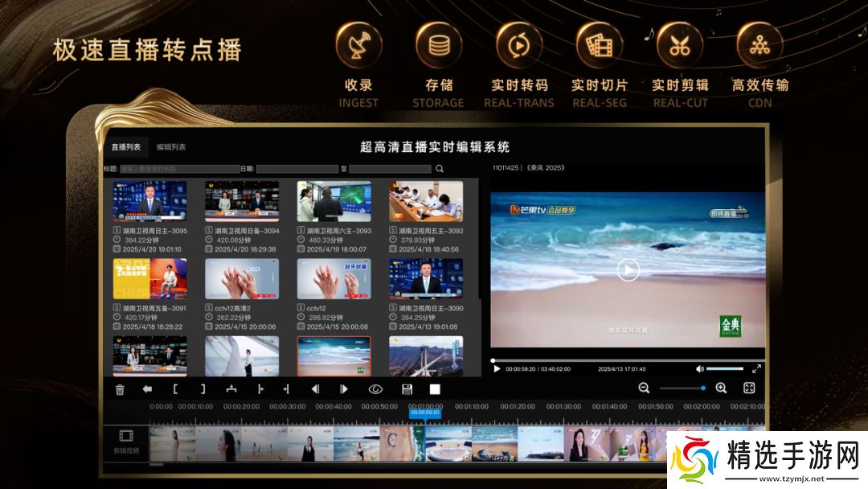The width and height of the screenshot is (868, 489).
Task: Click the large play button on video preview
Action: 628,271
